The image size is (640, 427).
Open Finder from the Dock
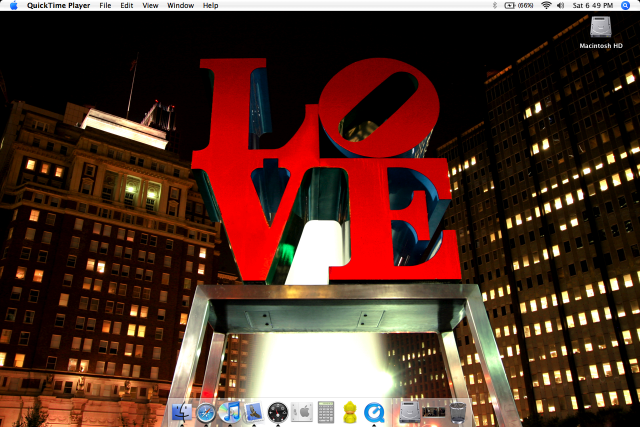coord(183,411)
